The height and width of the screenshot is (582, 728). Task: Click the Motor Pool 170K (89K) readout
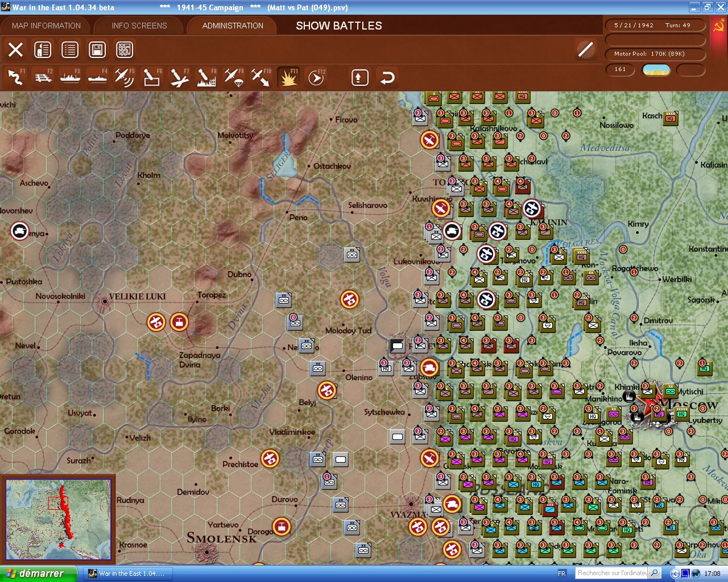tap(655, 54)
